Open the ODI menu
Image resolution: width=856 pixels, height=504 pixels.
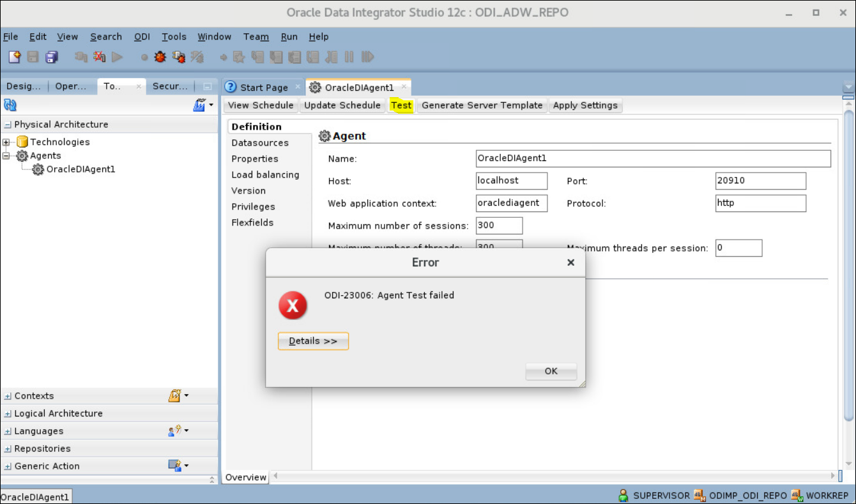pyautogui.click(x=142, y=36)
